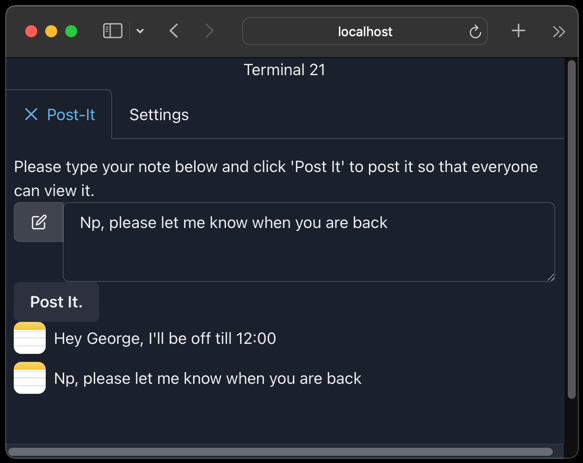583x463 pixels.
Task: Go forward with the forward arrow
Action: click(x=210, y=31)
